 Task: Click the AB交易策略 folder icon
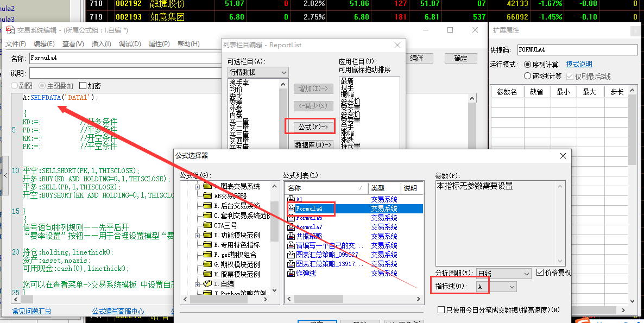[x=207, y=196]
